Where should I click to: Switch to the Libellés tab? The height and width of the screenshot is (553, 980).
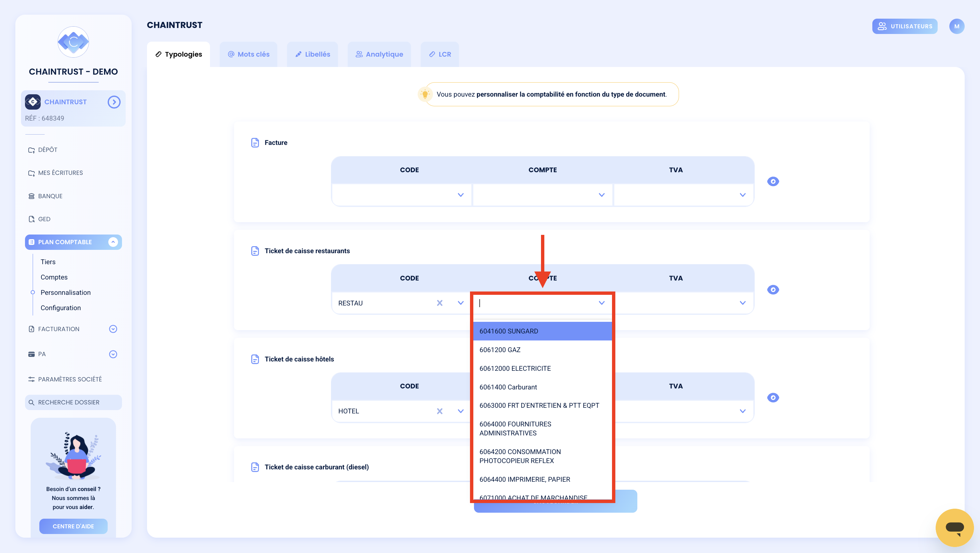tap(312, 54)
